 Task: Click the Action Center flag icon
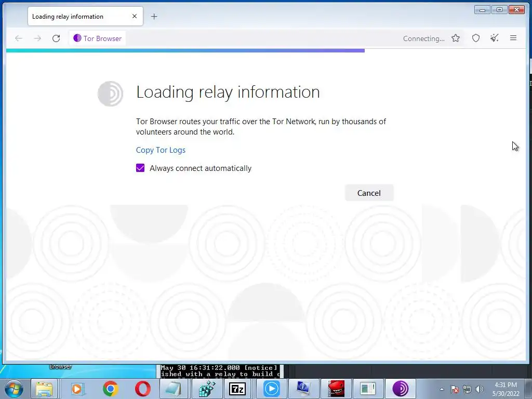[454, 389]
